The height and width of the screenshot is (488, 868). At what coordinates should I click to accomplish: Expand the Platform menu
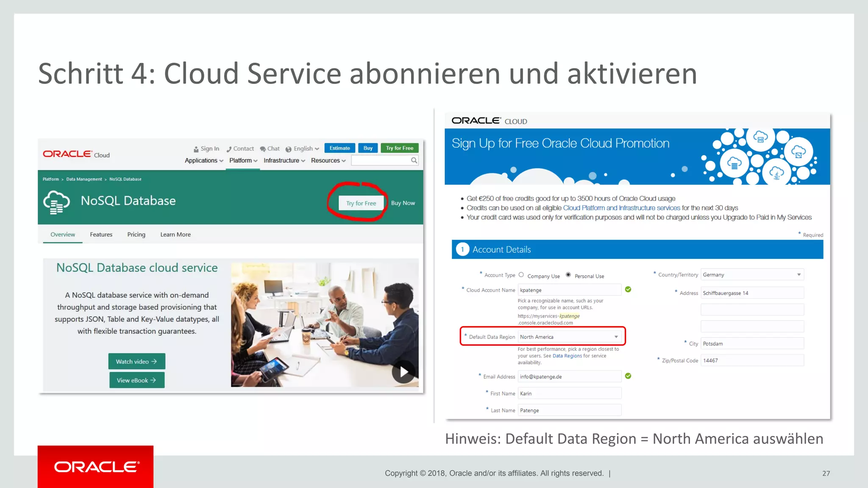click(x=243, y=161)
